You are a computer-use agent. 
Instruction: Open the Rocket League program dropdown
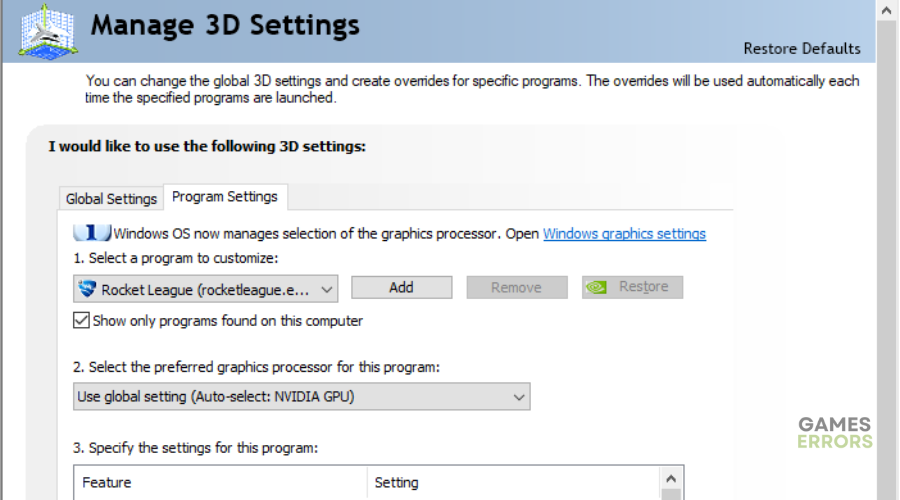pyautogui.click(x=205, y=289)
